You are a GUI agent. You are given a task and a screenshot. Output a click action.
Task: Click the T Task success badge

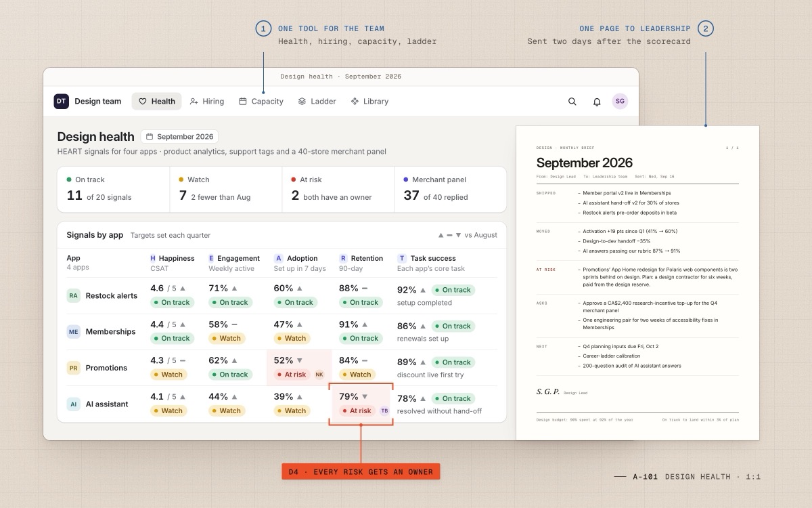pyautogui.click(x=402, y=258)
